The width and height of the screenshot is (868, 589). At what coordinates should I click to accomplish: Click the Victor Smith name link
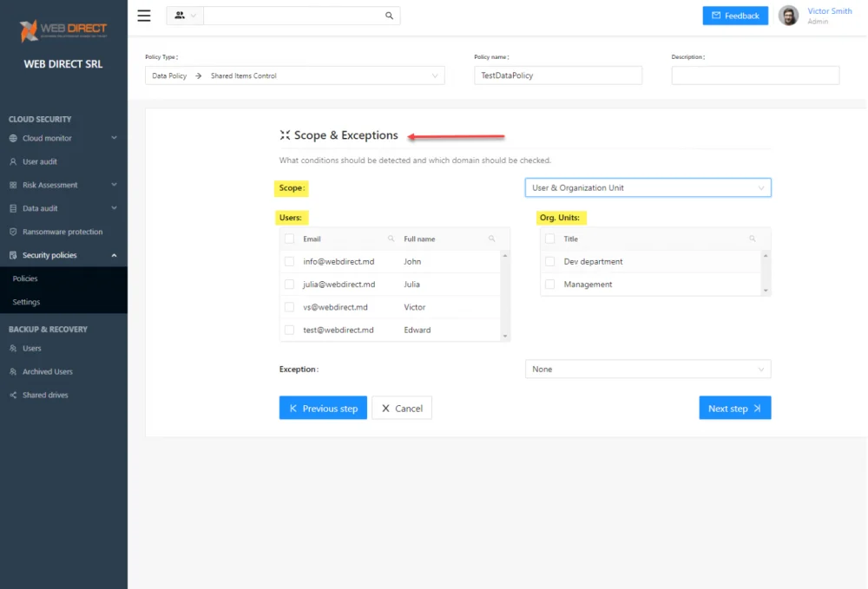[829, 11]
